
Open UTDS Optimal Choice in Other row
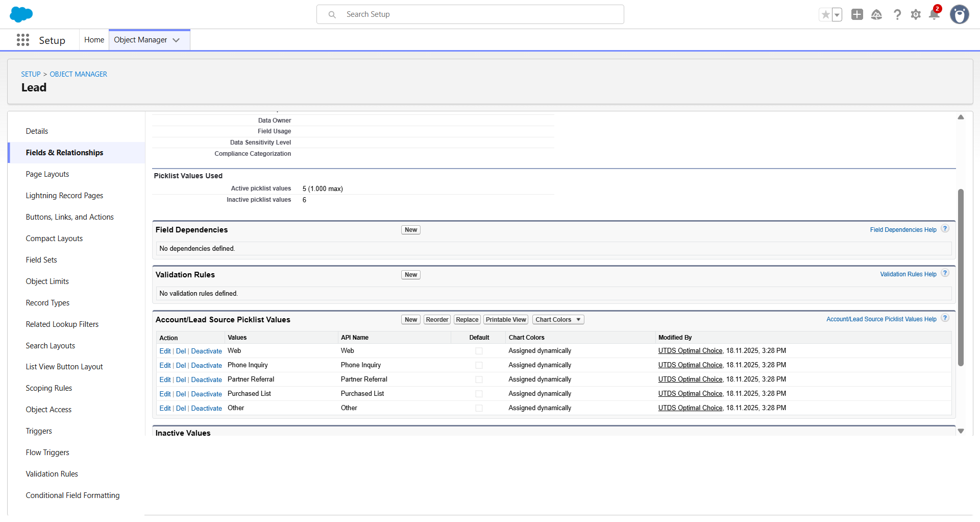pyautogui.click(x=690, y=408)
